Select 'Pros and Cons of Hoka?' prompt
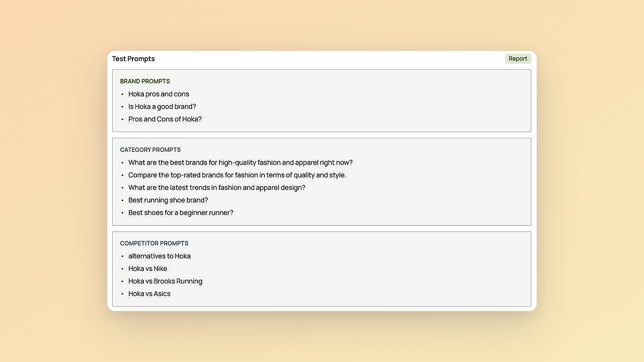This screenshot has height=362, width=644. point(165,119)
